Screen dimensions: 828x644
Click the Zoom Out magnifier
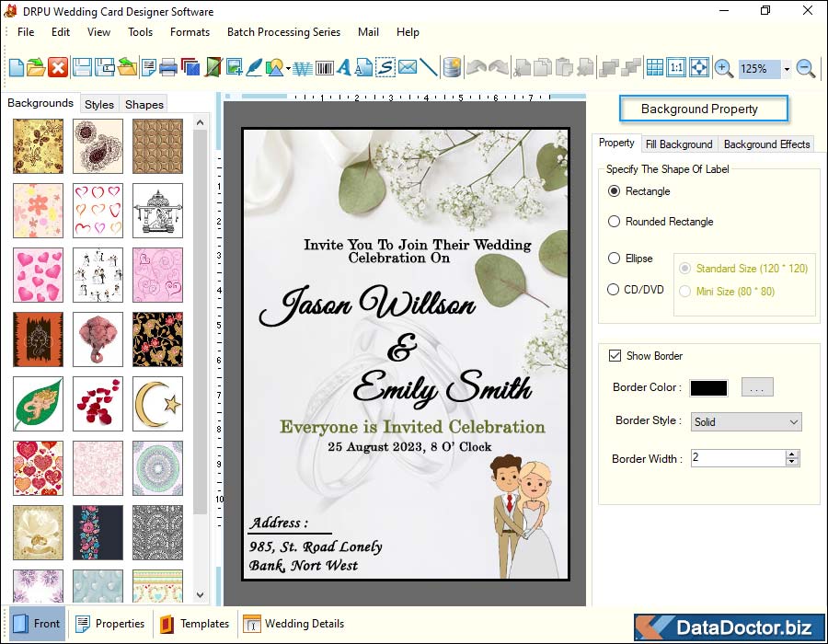point(806,69)
